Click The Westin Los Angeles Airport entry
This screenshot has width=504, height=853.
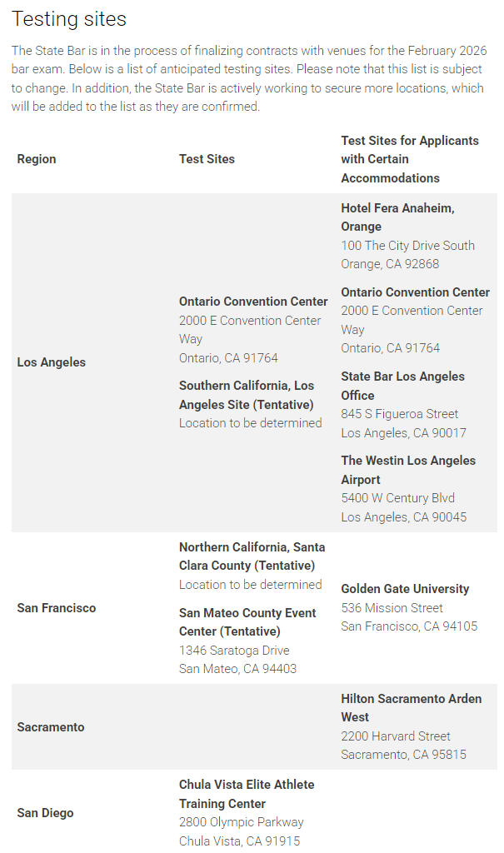[407, 470]
